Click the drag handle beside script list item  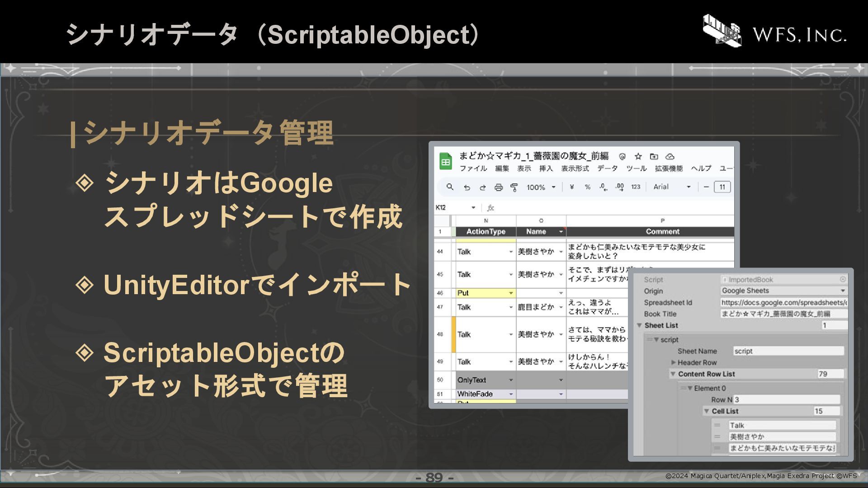click(650, 339)
